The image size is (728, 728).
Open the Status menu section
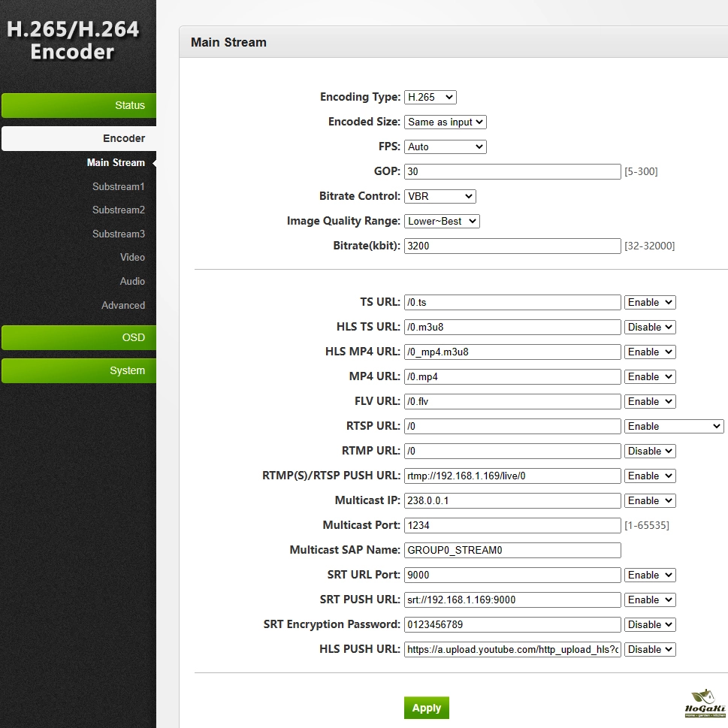click(78, 105)
